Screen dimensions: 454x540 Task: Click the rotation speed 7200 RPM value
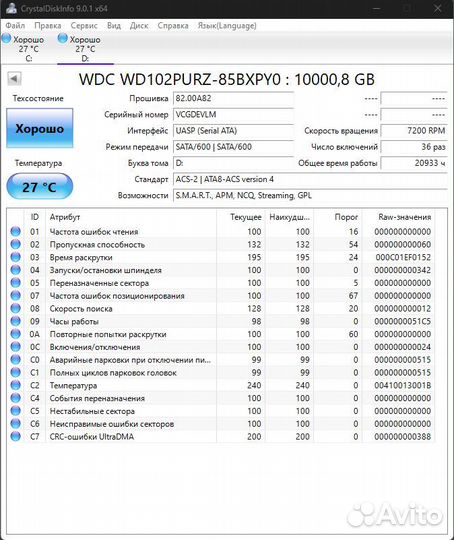tap(414, 131)
